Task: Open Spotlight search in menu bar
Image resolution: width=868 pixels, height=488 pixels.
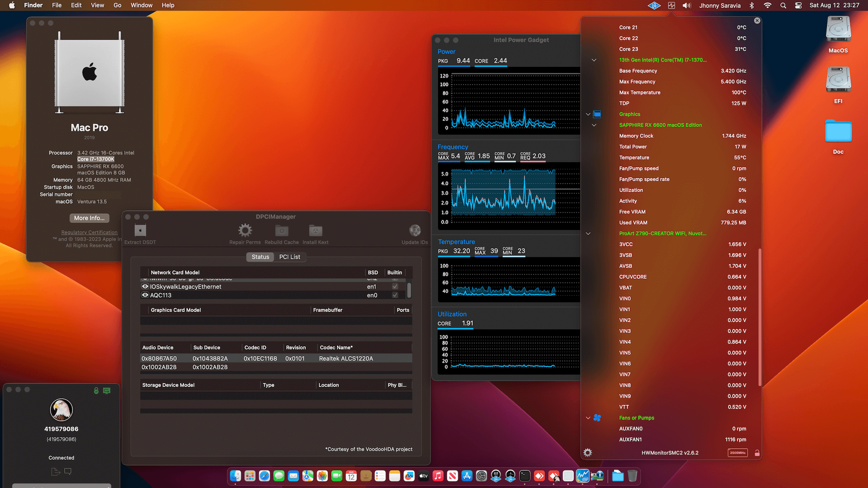Action: pos(783,5)
